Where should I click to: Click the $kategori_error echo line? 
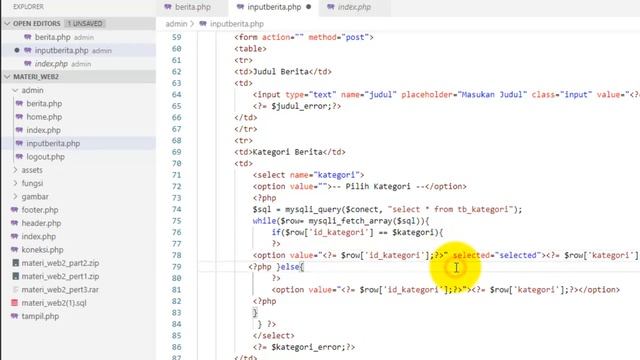click(304, 347)
